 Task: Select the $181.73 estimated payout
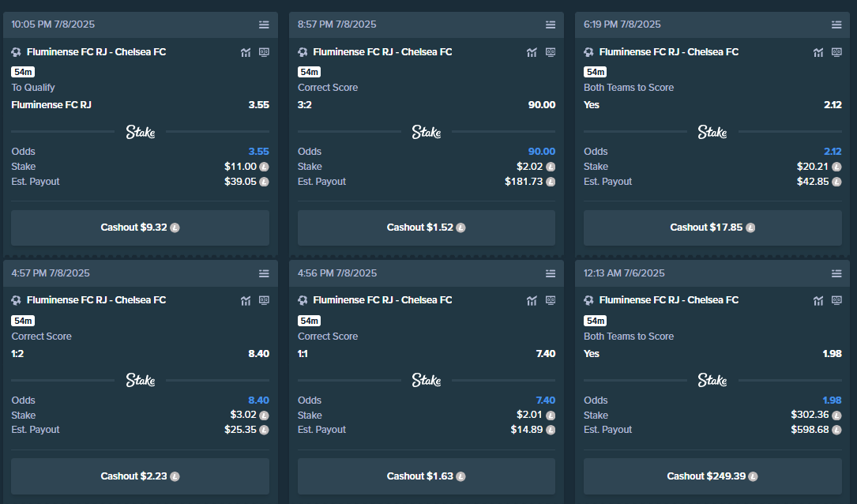(524, 182)
